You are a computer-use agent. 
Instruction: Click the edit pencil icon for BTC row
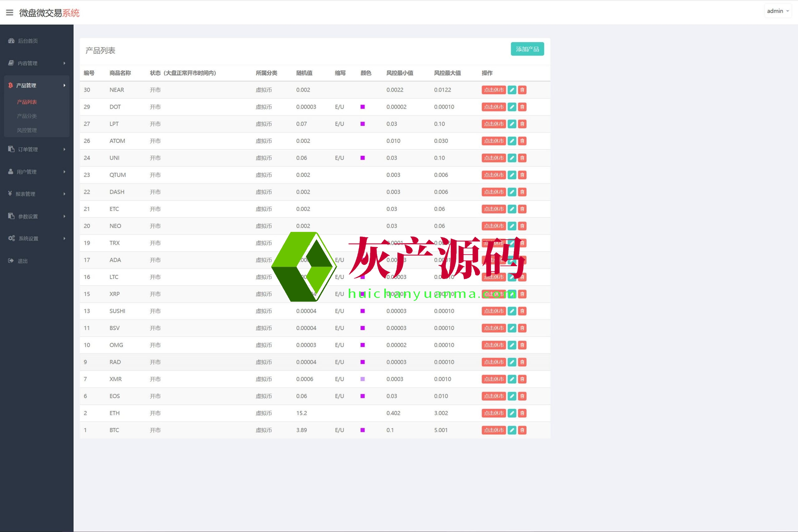pos(512,430)
